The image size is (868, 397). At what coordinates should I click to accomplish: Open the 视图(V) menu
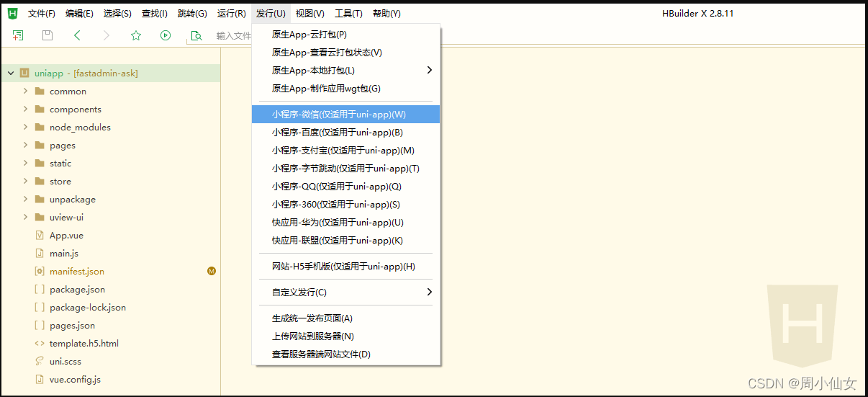pos(310,14)
